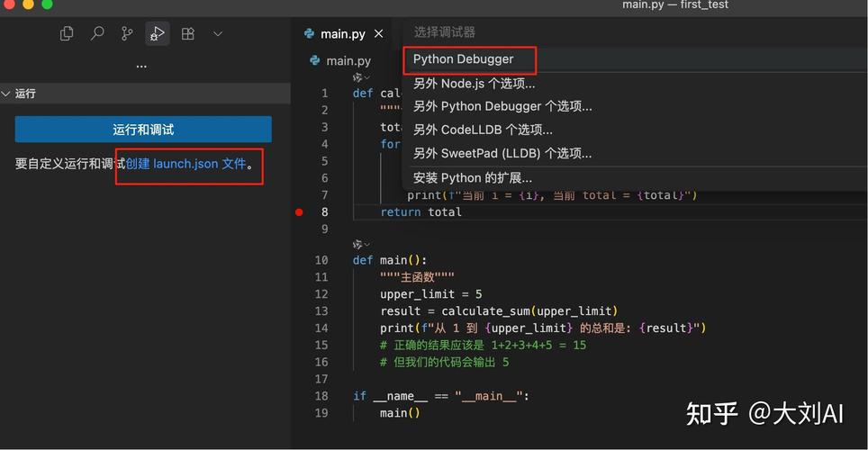Choose 安装 Python 的扩展 option

pos(635,177)
